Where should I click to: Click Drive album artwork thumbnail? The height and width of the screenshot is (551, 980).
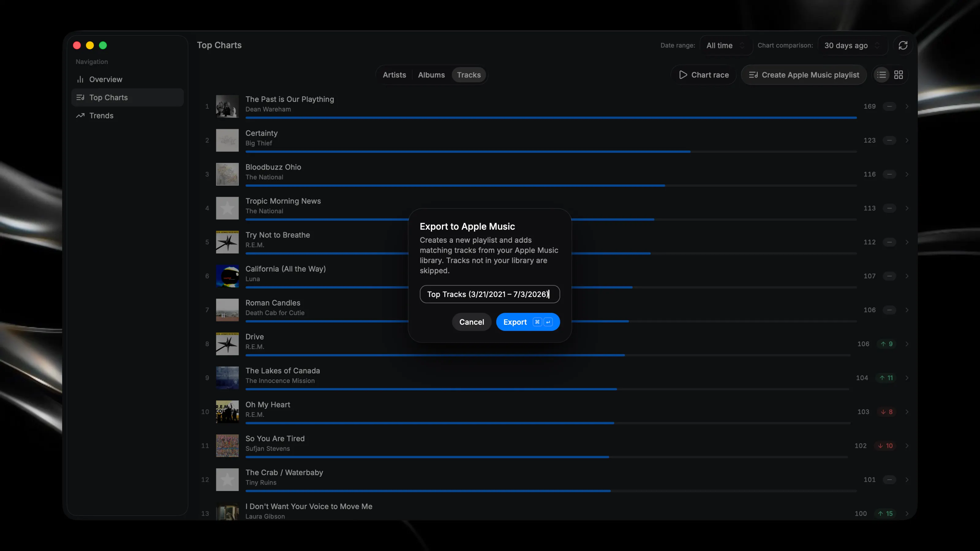pos(227,344)
